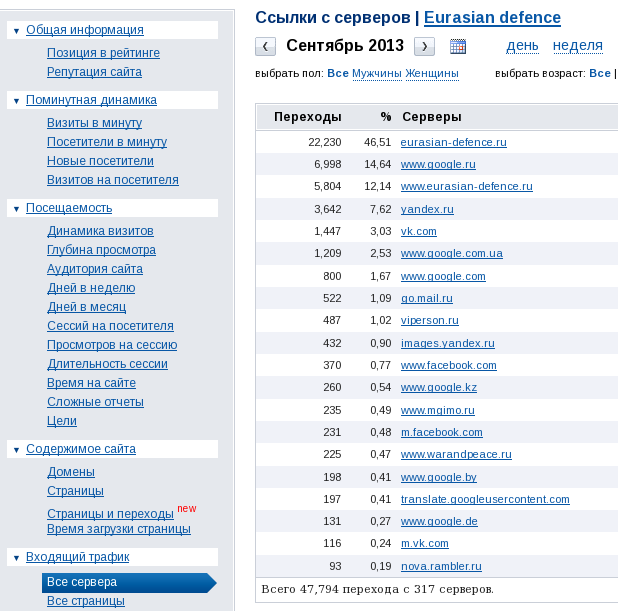This screenshot has height=611, width=618.
Task: Open Время загрузки страницы report
Action: (x=119, y=529)
